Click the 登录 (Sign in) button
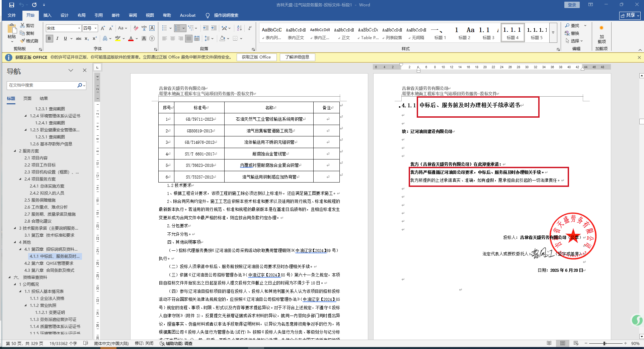The width and height of the screenshot is (644, 349). 572,5
